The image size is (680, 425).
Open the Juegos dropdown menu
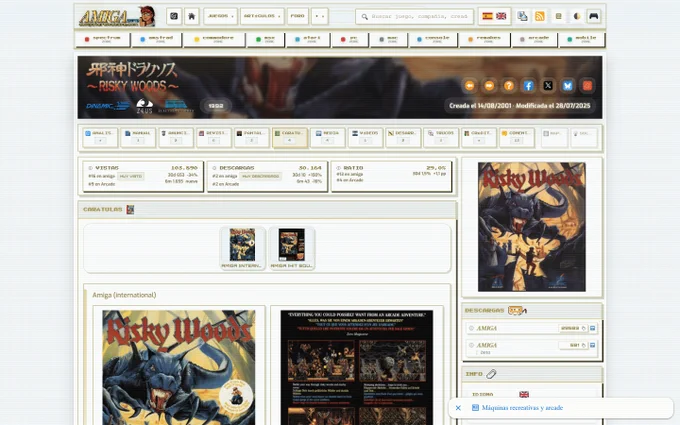point(220,16)
